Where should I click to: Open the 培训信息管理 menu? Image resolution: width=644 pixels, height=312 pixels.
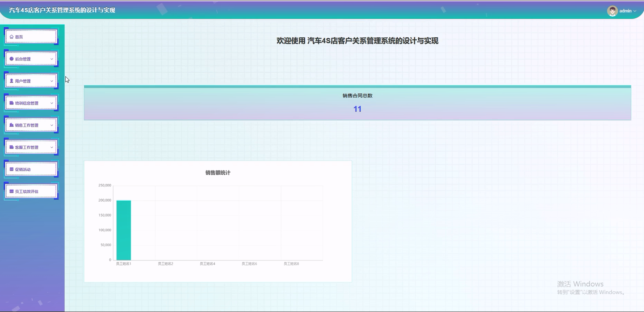pyautogui.click(x=31, y=103)
